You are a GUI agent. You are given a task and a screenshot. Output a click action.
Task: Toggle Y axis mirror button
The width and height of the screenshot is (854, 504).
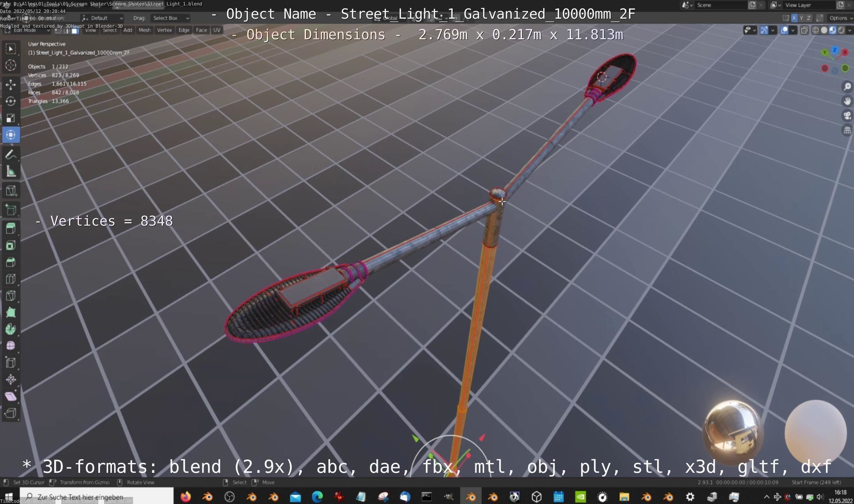(801, 18)
